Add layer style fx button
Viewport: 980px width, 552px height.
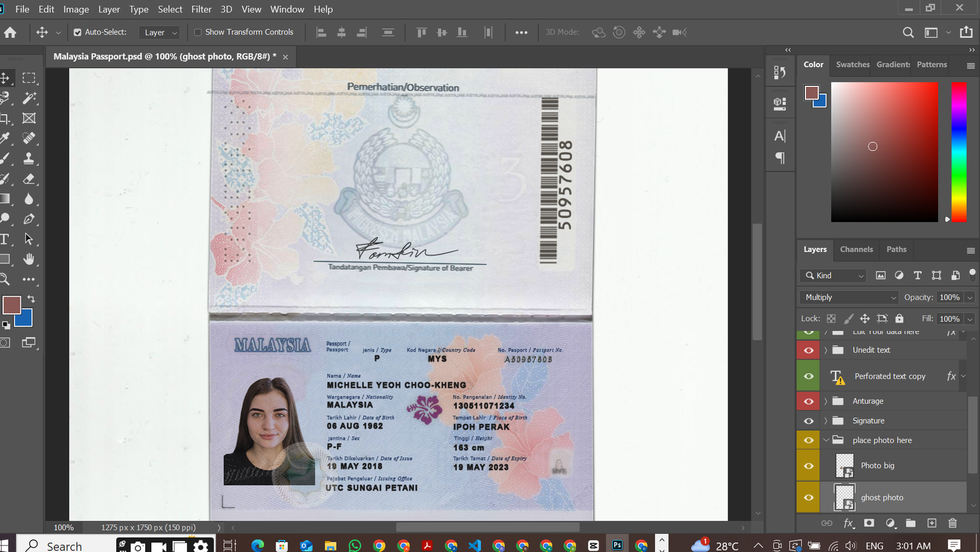pyautogui.click(x=849, y=523)
